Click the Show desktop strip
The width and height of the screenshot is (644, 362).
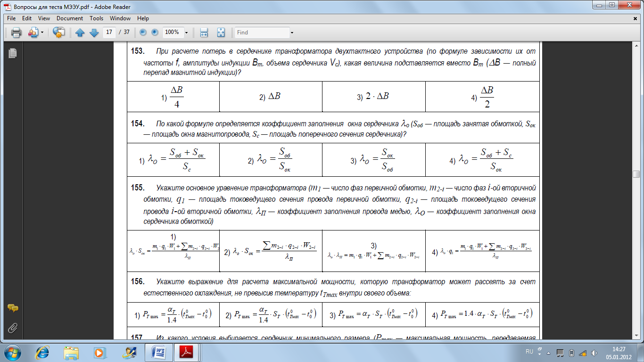[641, 353]
